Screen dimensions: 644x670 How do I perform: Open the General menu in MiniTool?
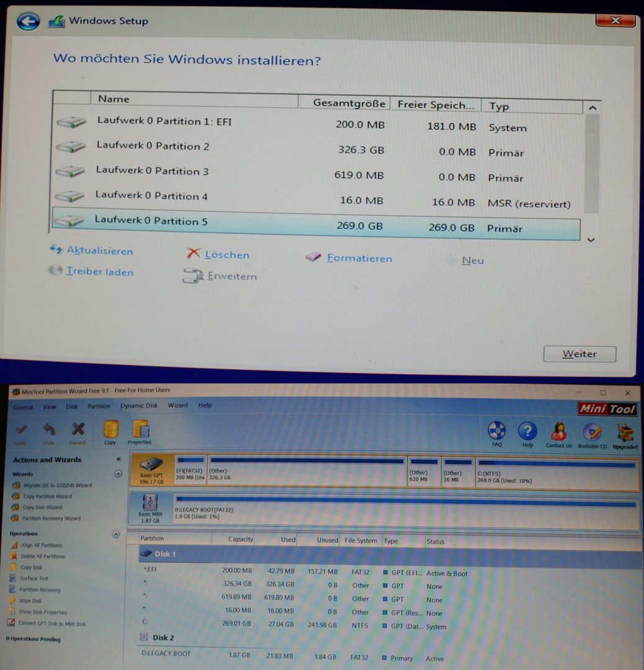click(x=23, y=407)
